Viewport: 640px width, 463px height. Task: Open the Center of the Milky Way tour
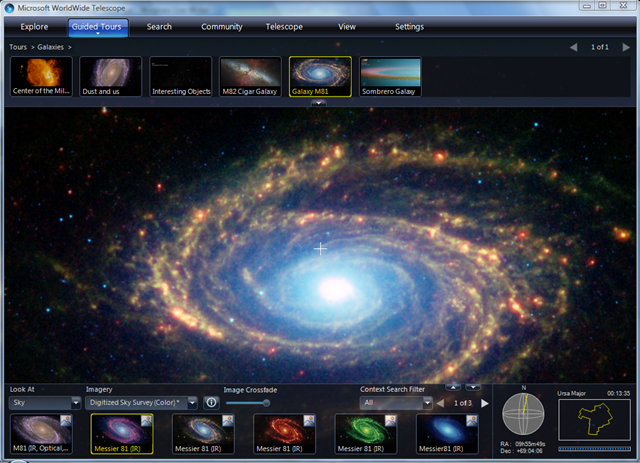41,77
